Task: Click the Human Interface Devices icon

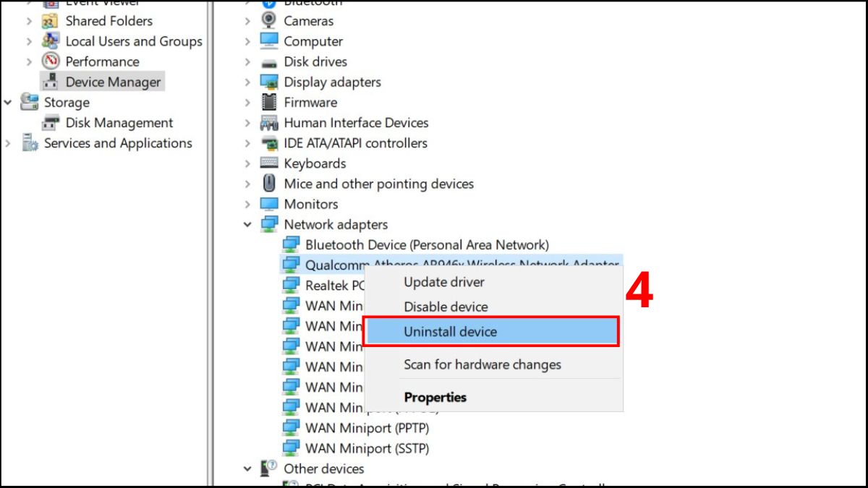Action: [x=268, y=122]
